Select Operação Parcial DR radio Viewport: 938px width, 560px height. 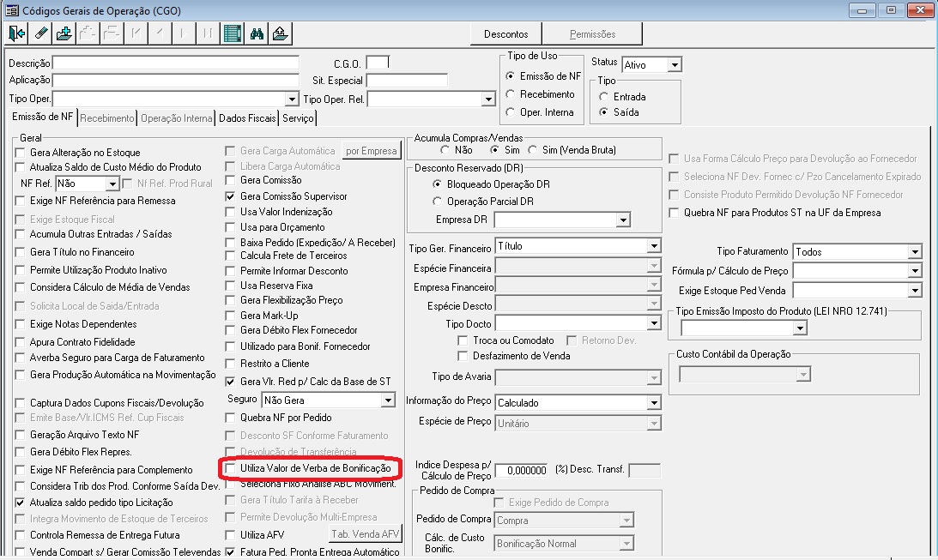pyautogui.click(x=438, y=202)
